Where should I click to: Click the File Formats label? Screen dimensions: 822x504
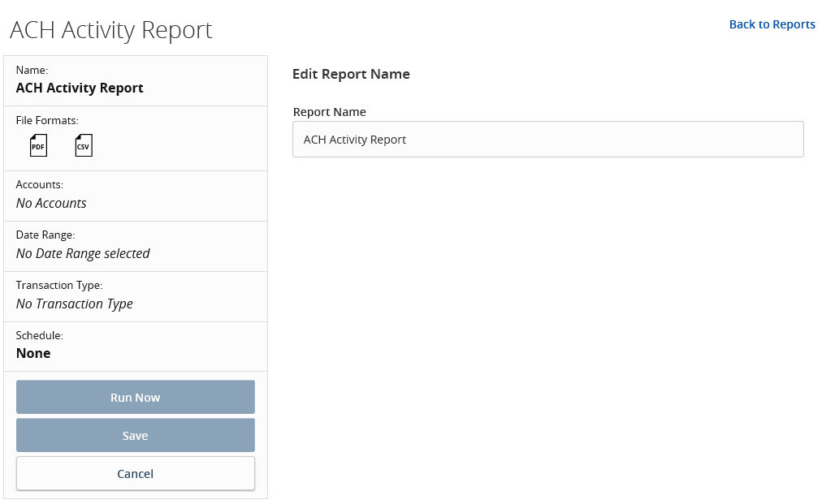[47, 120]
